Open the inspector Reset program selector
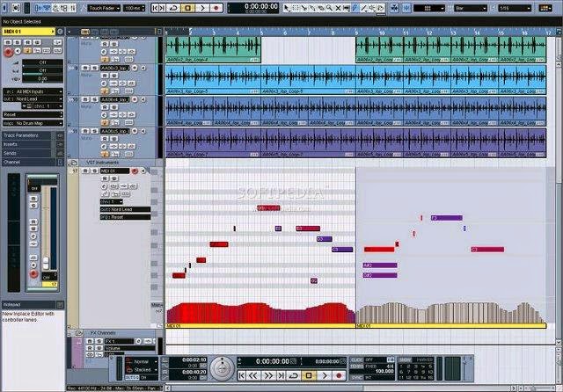The width and height of the screenshot is (563, 392). pyautogui.click(x=33, y=115)
